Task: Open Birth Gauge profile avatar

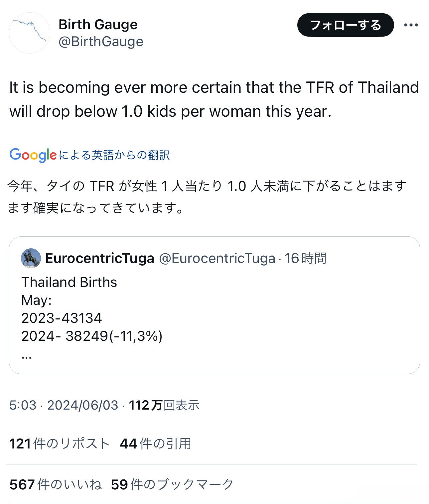Action: click(30, 33)
